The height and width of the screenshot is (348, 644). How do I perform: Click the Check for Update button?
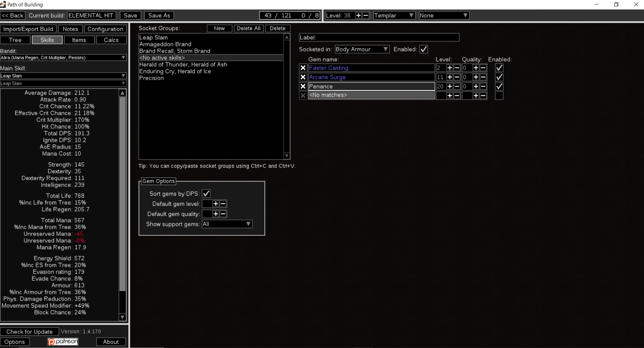tap(30, 331)
